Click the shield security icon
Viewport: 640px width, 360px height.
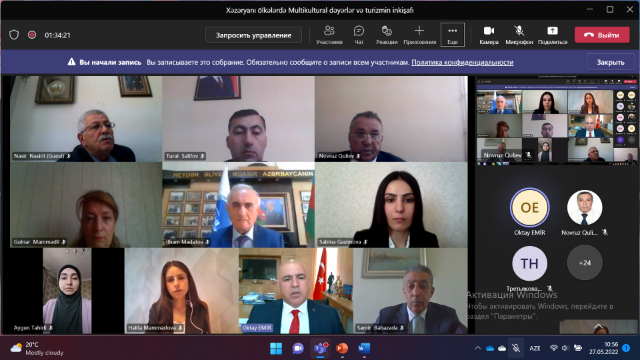(14, 35)
